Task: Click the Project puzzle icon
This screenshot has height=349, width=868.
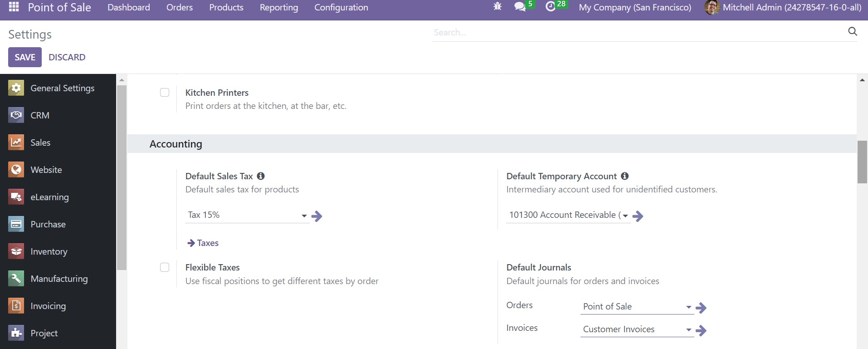Action: coord(16,333)
